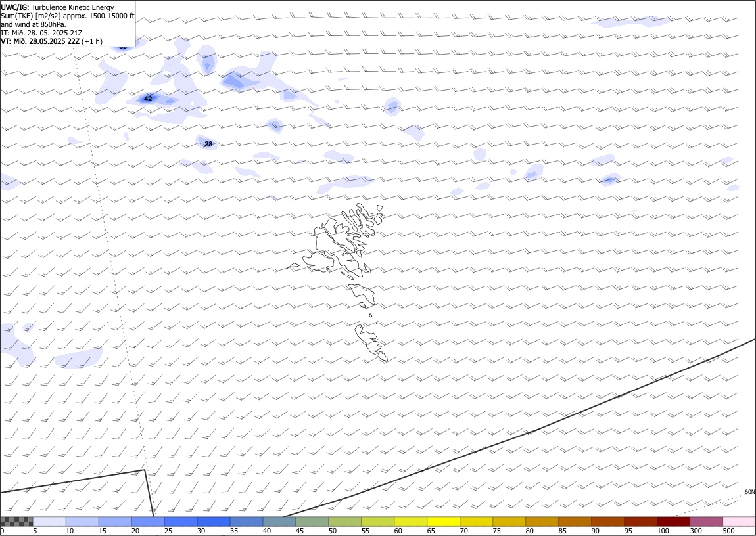Click the 90–95 rust red legend swatch
Viewport: 756px width, 536px height.
pos(607,522)
